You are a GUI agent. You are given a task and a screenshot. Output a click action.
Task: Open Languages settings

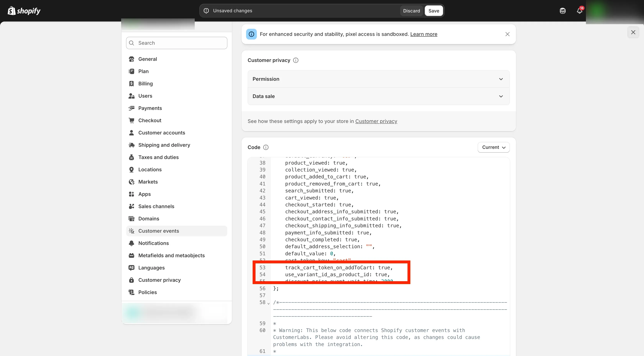(177, 267)
